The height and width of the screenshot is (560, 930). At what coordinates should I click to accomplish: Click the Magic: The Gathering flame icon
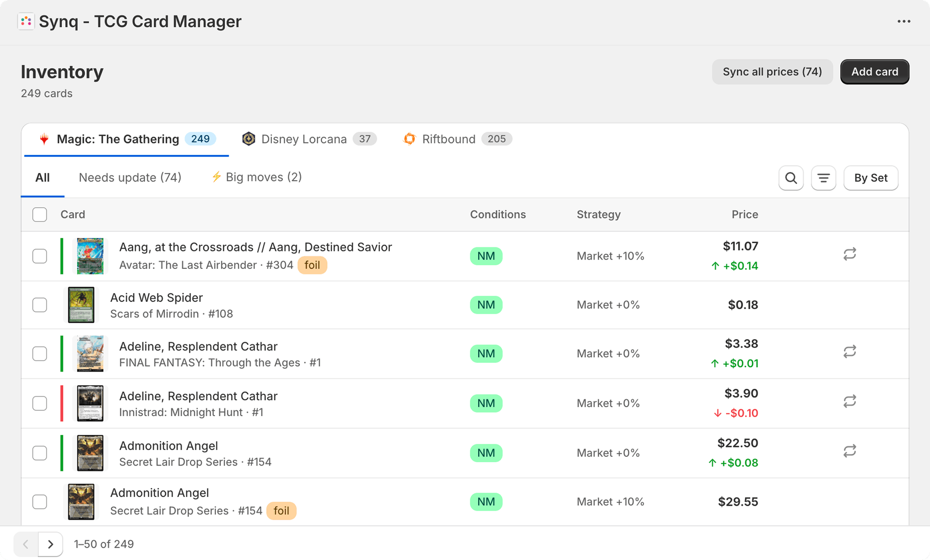coord(45,139)
